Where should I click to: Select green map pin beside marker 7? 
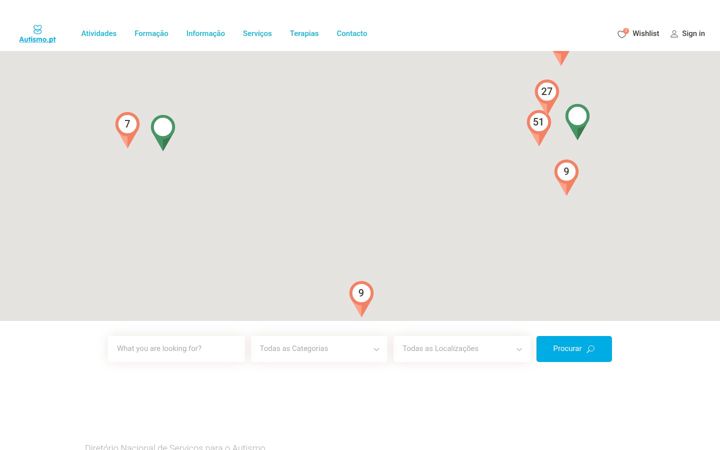coord(163,132)
